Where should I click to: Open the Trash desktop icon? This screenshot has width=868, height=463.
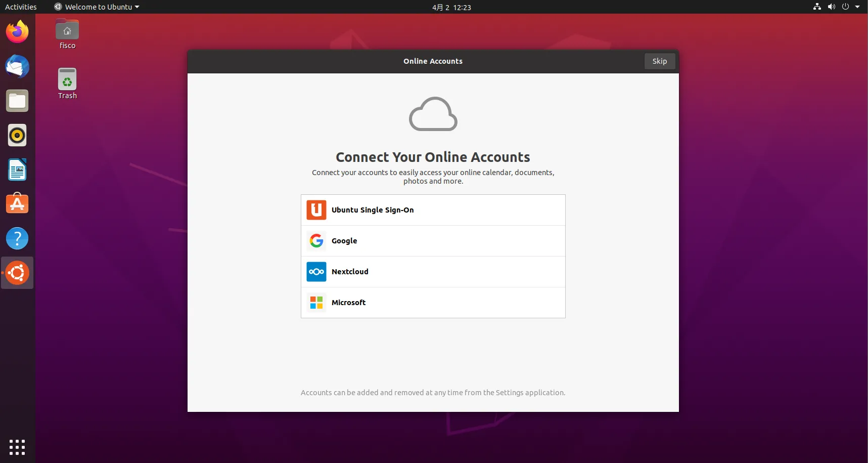tap(67, 84)
